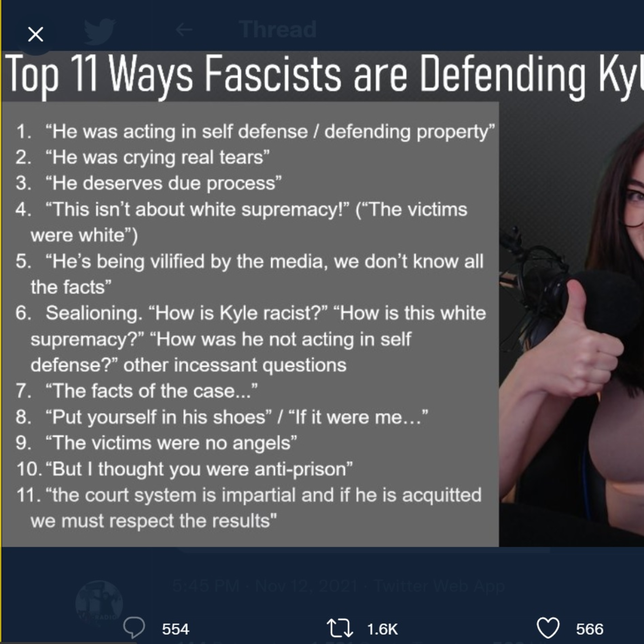Close the image viewer with the X
The height and width of the screenshot is (644, 644).
click(x=36, y=34)
